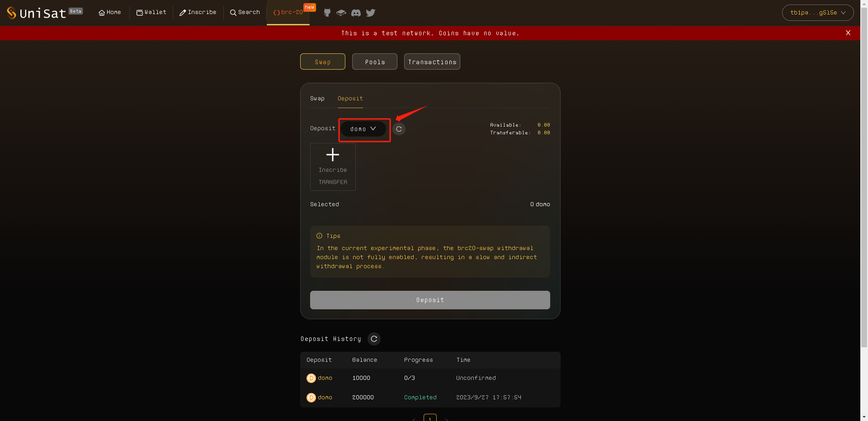Click the page scrollbar on right edge
Image resolution: width=868 pixels, height=421 pixels.
tap(864, 181)
